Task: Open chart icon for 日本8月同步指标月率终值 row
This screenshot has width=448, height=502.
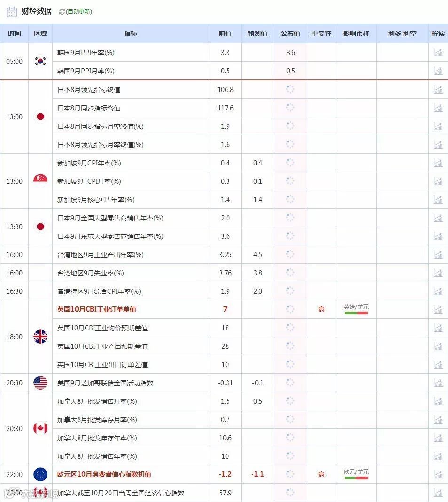Action: (438, 126)
